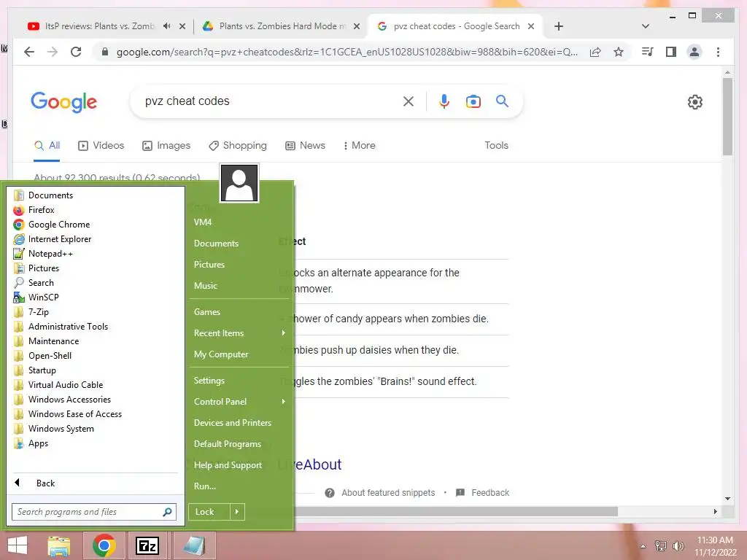Screen dimensions: 747x560
Task: Click the user account picture in the start menu
Action: click(x=239, y=183)
